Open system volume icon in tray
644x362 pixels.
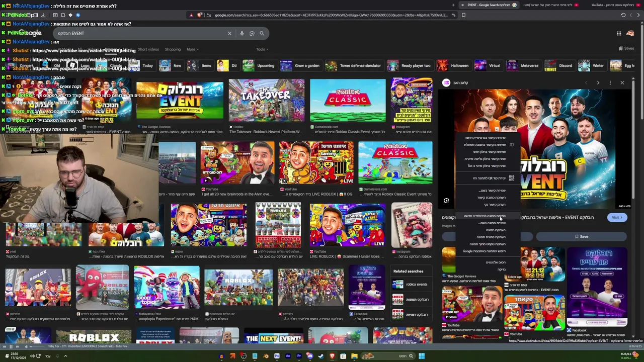(x=32, y=356)
